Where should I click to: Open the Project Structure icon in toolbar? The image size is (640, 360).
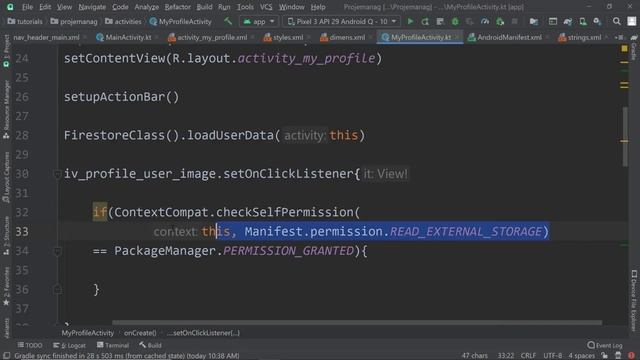point(533,21)
